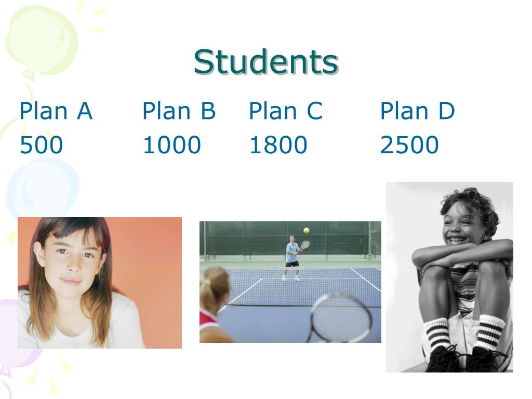Image resolution: width=532 pixels, height=399 pixels.
Task: Click the blurred racket in the foreground
Action: pos(341,318)
